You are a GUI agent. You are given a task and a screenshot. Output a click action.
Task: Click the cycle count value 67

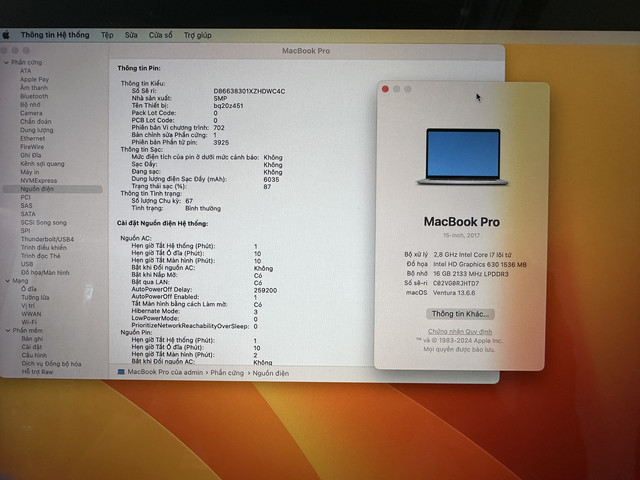tap(189, 201)
